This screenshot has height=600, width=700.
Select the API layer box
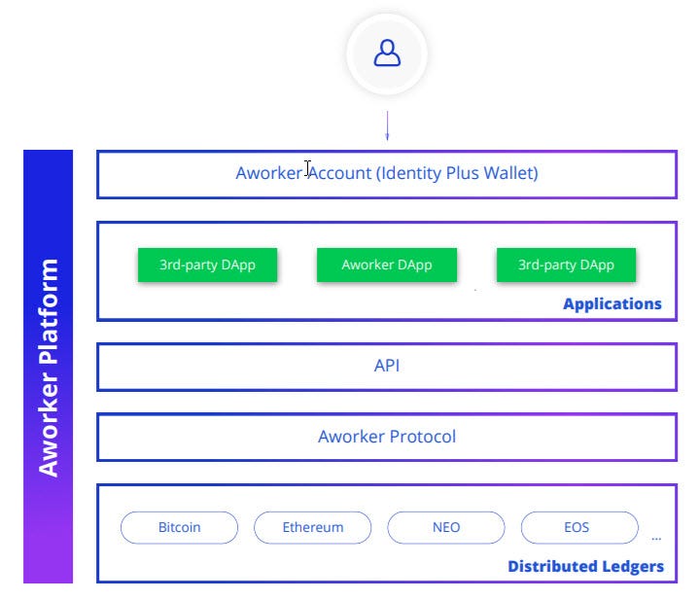tap(387, 367)
